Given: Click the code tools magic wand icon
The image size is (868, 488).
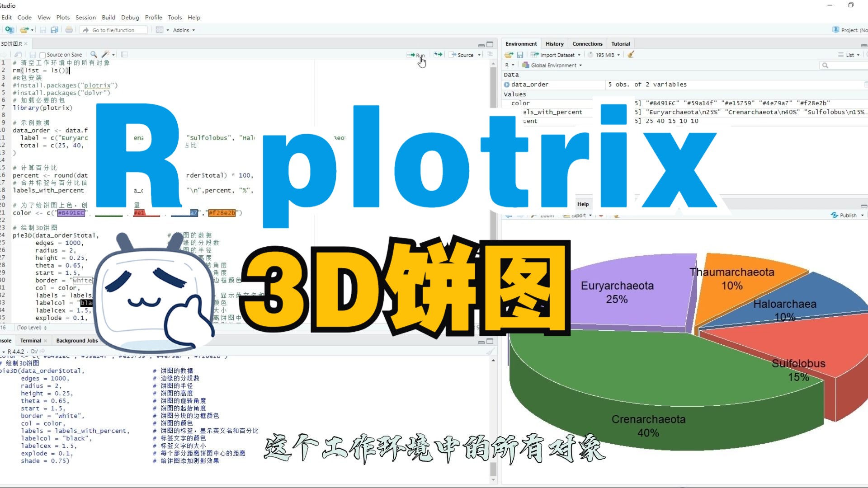Looking at the screenshot, I should (x=105, y=54).
